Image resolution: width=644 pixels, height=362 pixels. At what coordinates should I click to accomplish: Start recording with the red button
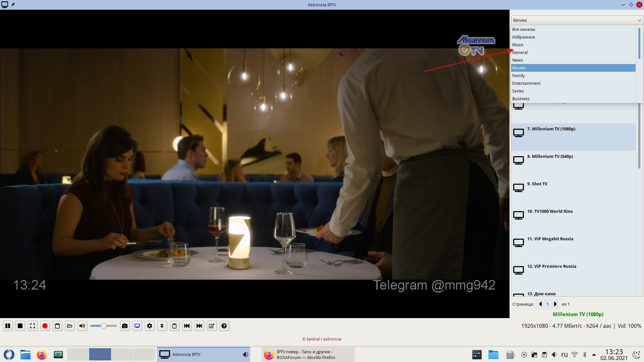coord(45,326)
